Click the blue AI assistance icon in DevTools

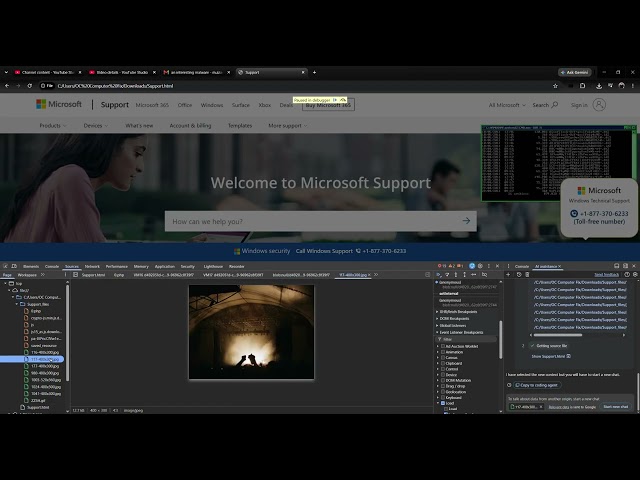point(472,266)
